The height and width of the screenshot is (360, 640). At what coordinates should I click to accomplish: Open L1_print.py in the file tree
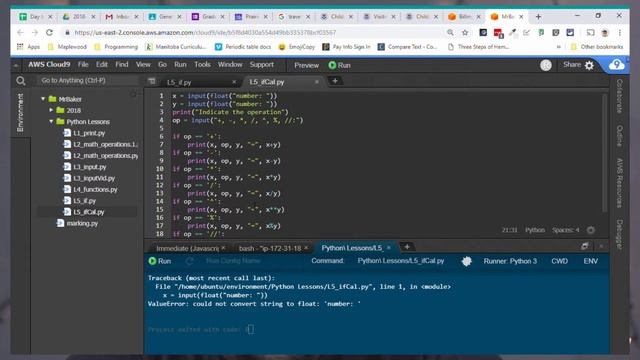(x=89, y=133)
